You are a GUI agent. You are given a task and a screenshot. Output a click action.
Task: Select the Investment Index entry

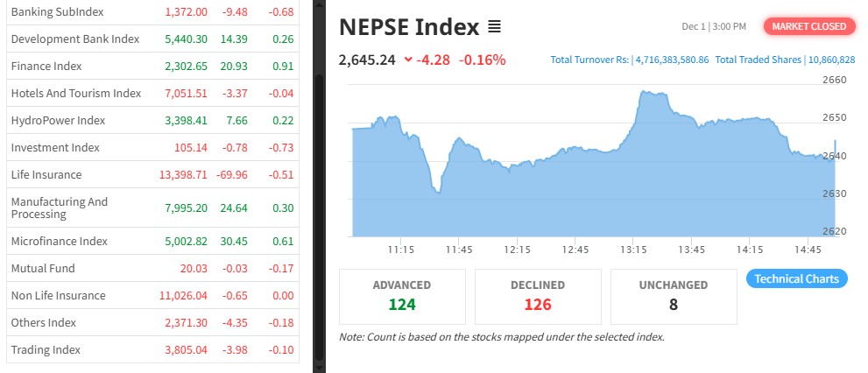click(55, 147)
